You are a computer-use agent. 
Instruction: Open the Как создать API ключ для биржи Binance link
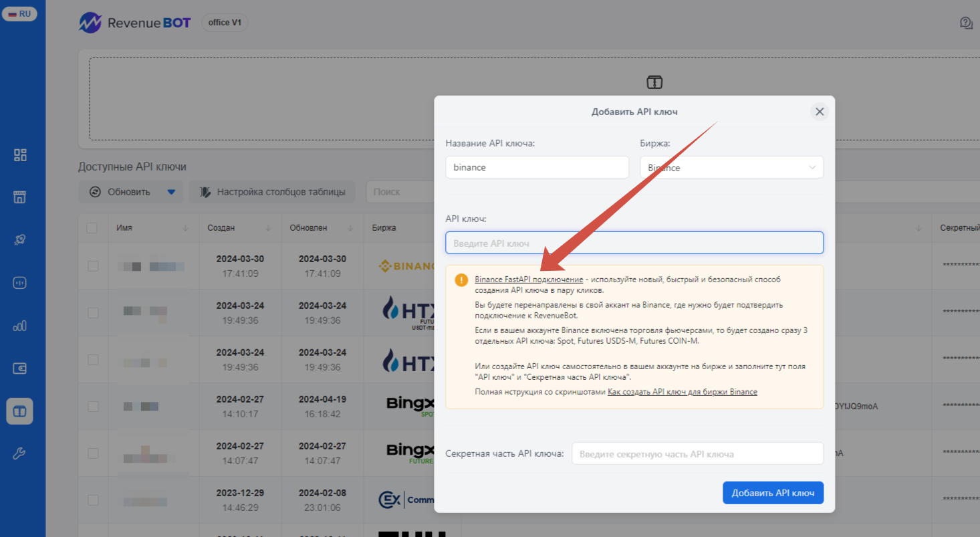coord(683,392)
